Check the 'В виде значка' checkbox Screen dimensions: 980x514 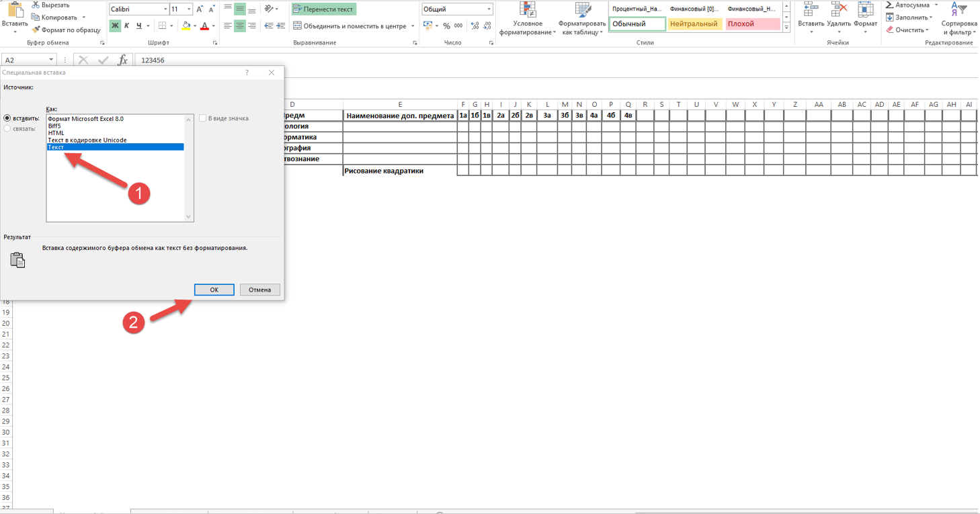[202, 118]
